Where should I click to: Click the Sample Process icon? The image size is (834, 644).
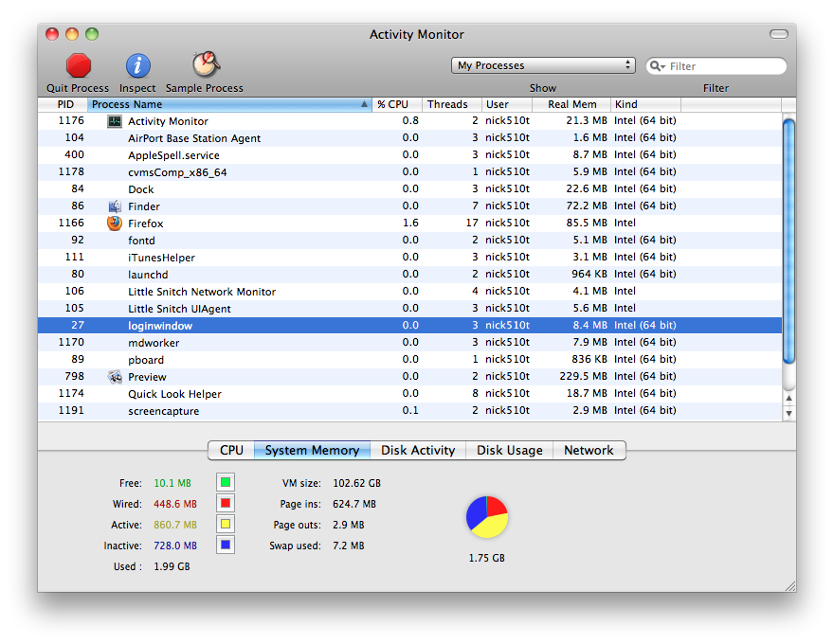206,64
